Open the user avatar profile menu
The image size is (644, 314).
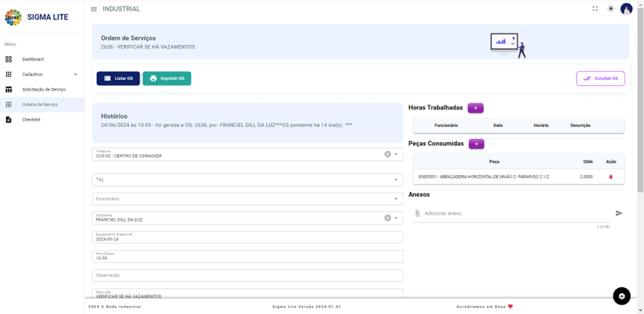[x=626, y=9]
